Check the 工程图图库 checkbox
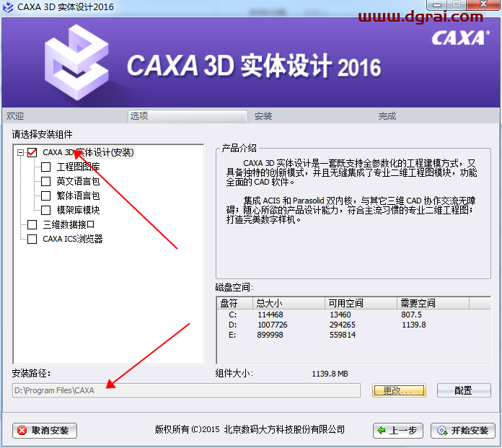The width and height of the screenshot is (502, 448). (45, 167)
